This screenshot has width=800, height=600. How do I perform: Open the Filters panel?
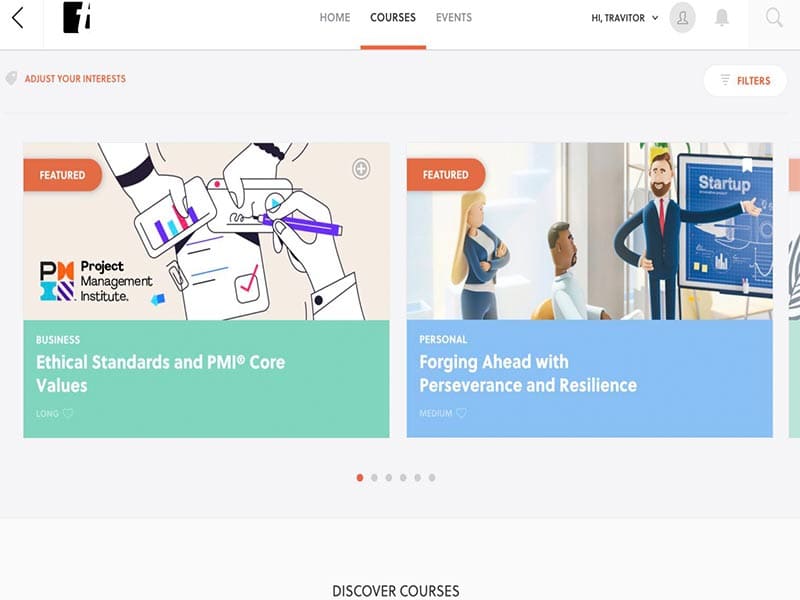(x=745, y=81)
